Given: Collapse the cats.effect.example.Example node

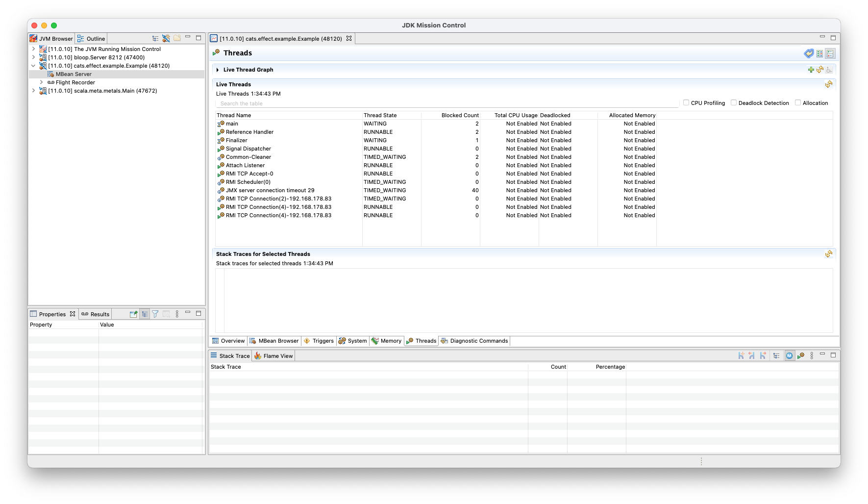Looking at the screenshot, I should click(x=33, y=66).
